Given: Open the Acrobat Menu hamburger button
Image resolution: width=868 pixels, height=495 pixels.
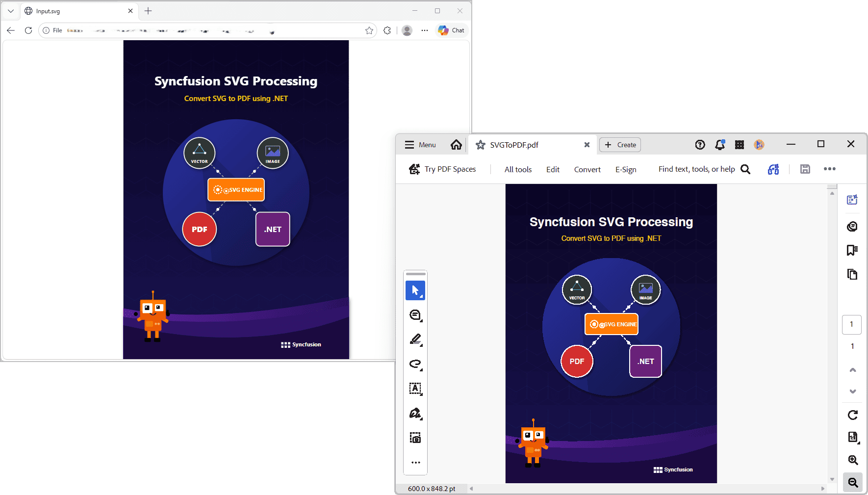Looking at the screenshot, I should [420, 145].
